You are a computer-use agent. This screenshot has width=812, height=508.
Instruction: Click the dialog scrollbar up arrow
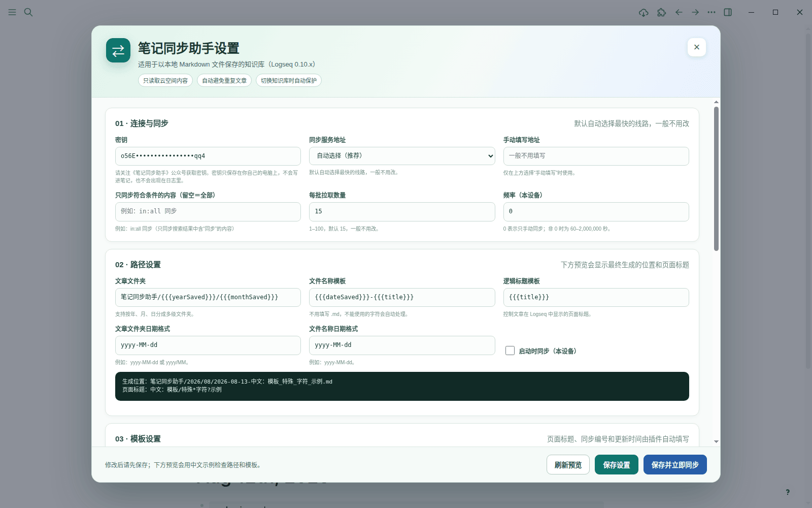coord(716,102)
